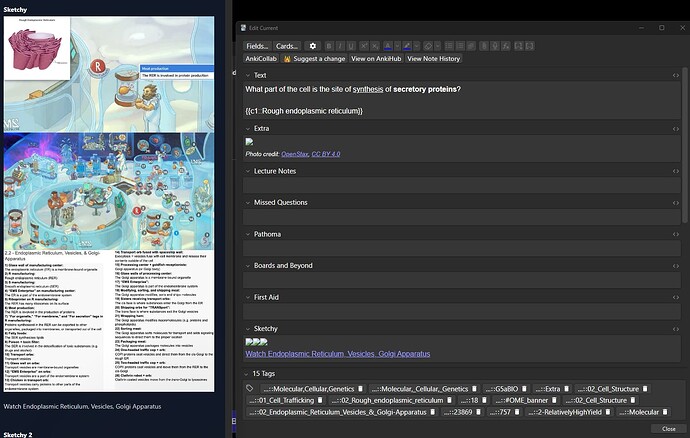
Task: Open editor options gear icon
Action: pyautogui.click(x=312, y=46)
